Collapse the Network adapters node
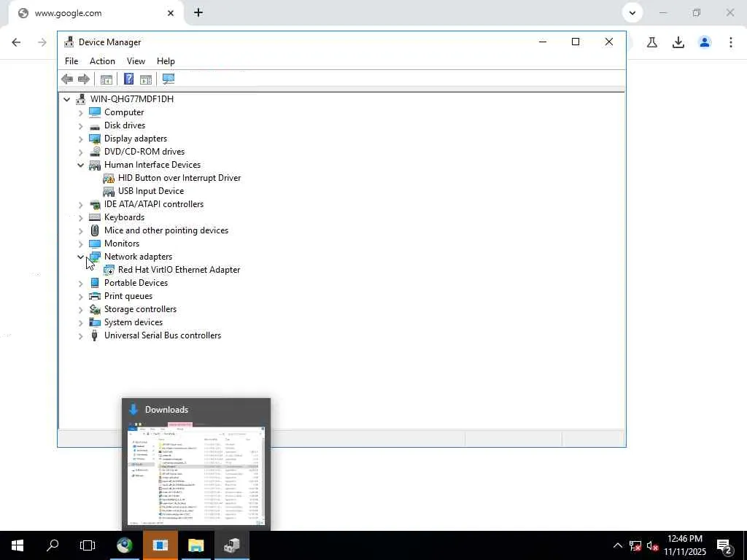This screenshot has width=747, height=560. coord(80,257)
